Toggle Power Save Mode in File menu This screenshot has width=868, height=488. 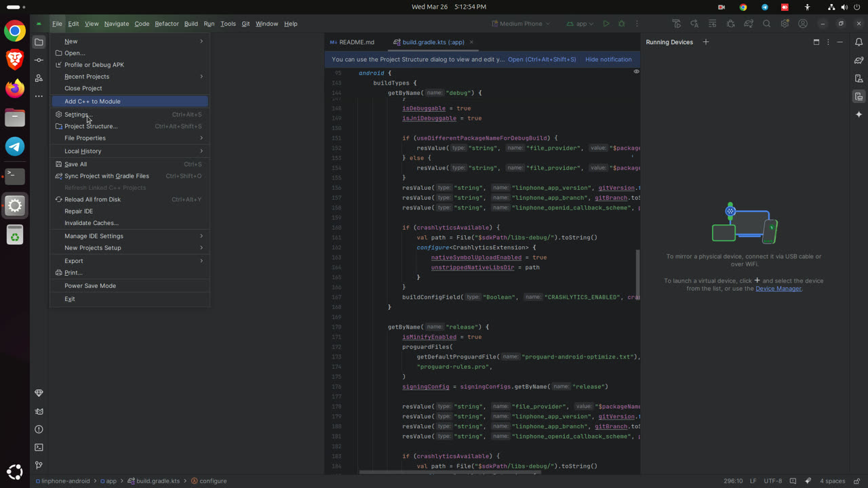pos(130,285)
